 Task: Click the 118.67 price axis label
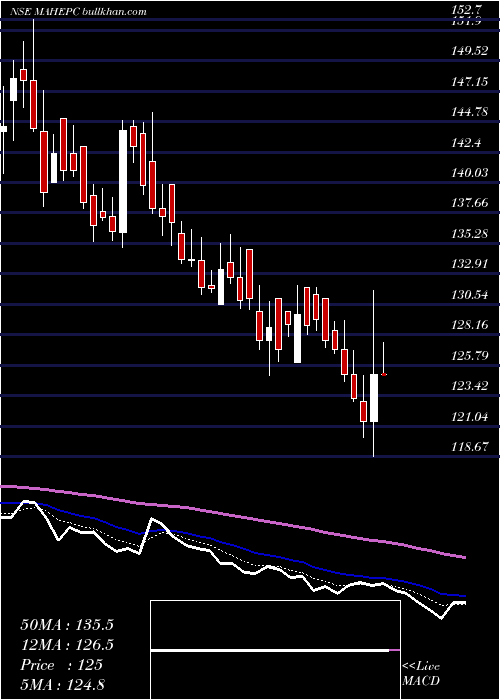click(x=468, y=446)
